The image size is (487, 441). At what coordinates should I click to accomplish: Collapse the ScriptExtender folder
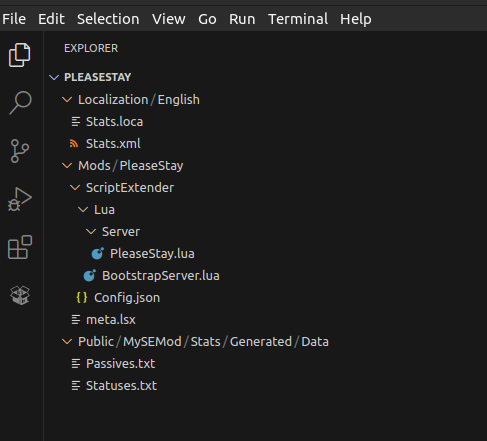click(75, 188)
